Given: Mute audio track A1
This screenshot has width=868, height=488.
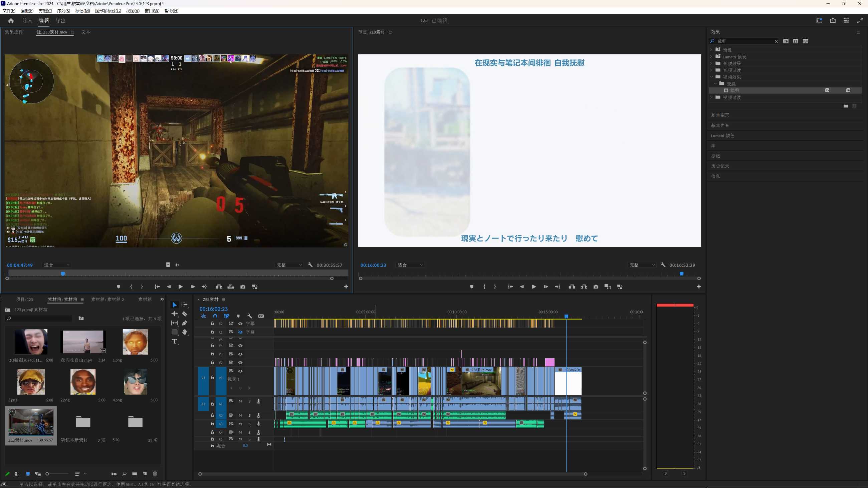Looking at the screenshot, I should coord(240,401).
